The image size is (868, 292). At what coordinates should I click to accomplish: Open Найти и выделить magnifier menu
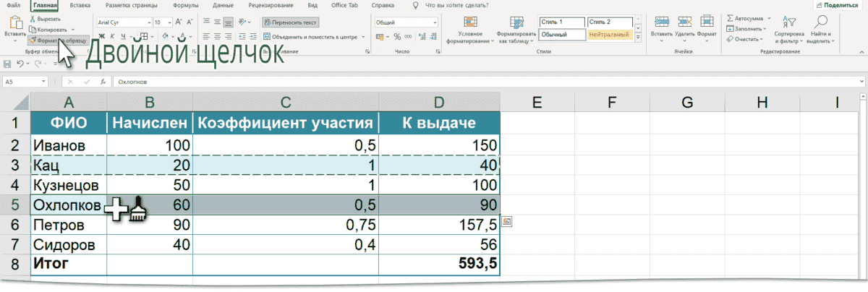pyautogui.click(x=820, y=29)
